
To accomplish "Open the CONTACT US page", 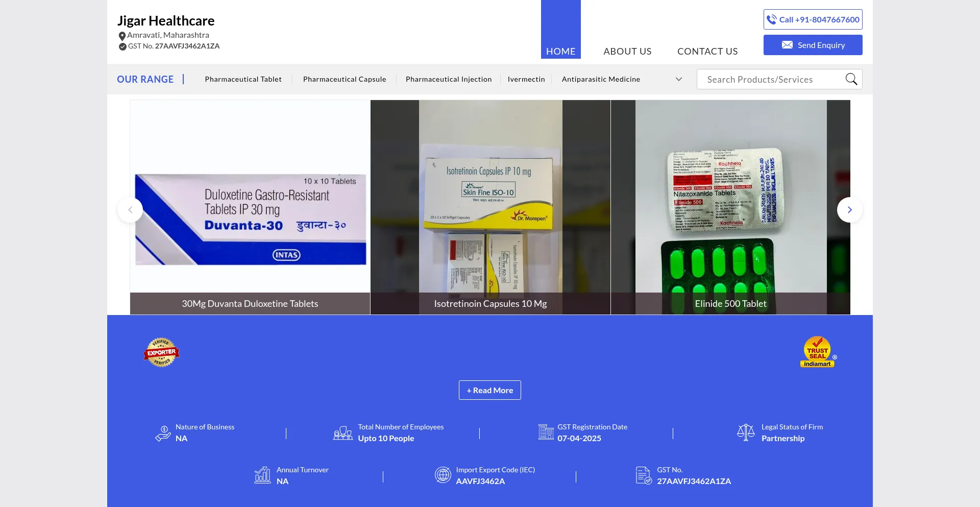I will point(707,51).
